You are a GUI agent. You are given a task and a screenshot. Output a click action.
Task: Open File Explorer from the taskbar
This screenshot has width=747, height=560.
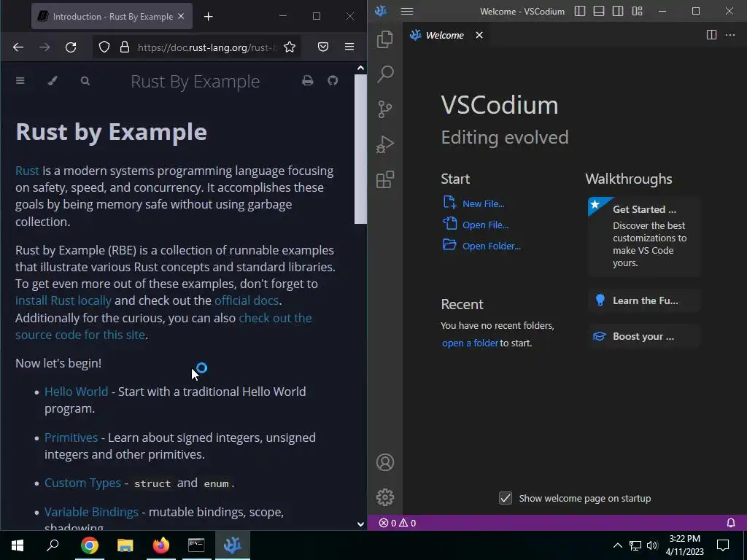click(125, 545)
